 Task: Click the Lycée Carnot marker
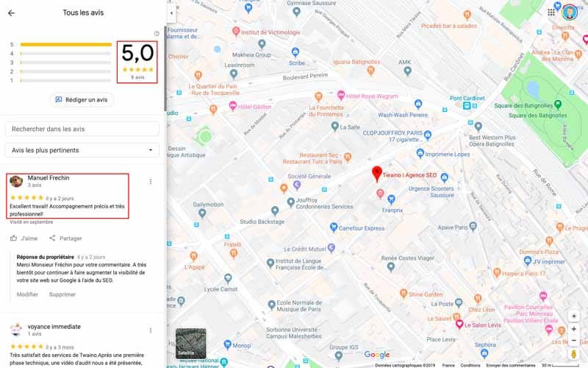tap(228, 279)
